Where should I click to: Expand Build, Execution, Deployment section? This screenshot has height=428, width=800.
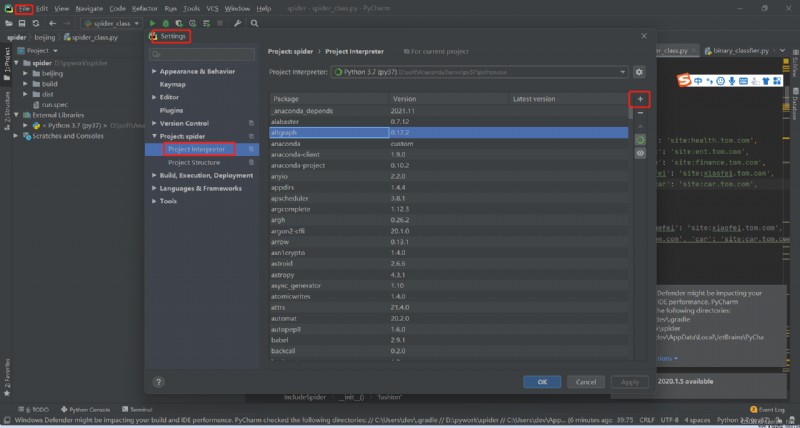[x=154, y=175]
